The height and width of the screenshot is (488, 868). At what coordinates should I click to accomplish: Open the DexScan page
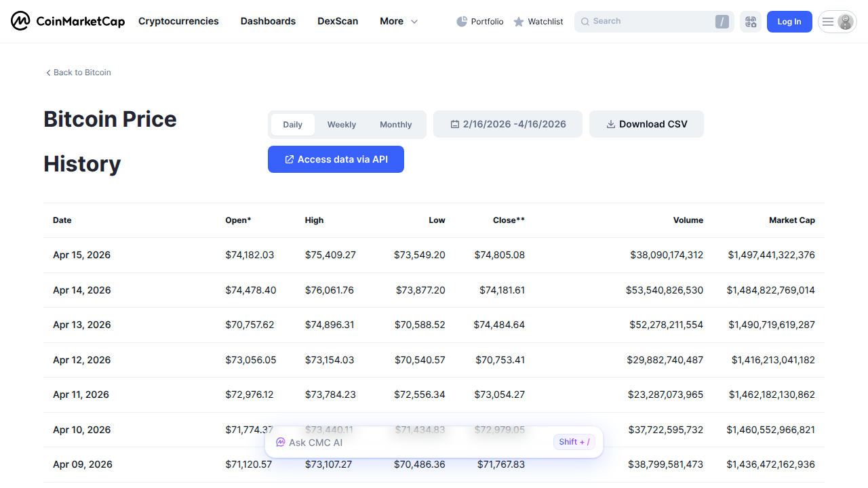(338, 21)
